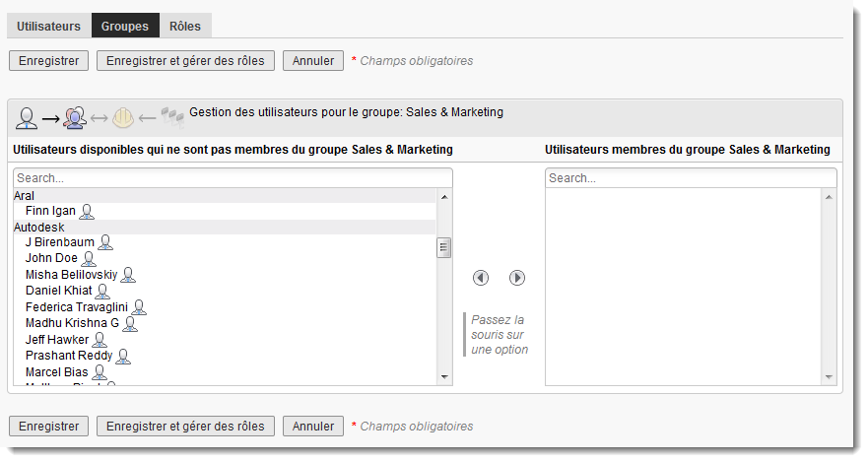
Task: Click the single user icon in workflow header
Action: click(26, 118)
